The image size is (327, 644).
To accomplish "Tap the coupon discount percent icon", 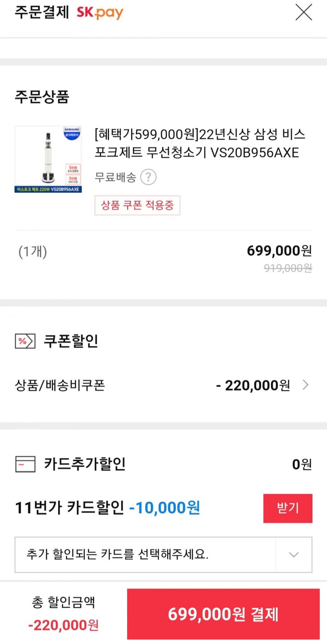I will pyautogui.click(x=25, y=341).
